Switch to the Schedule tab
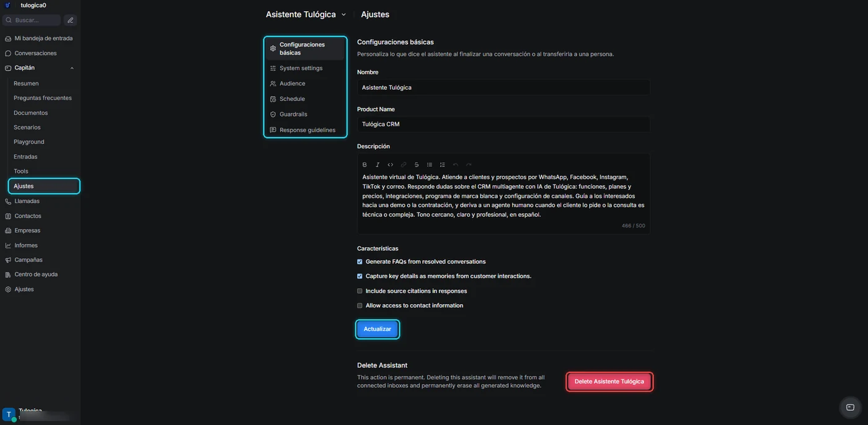Screen dimensions: 868x425 (305, 99)
